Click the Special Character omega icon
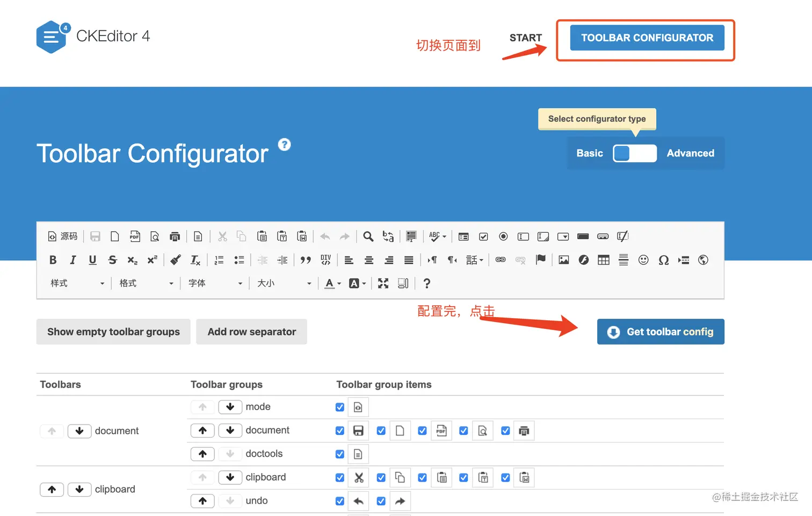This screenshot has height=516, width=812. (663, 260)
